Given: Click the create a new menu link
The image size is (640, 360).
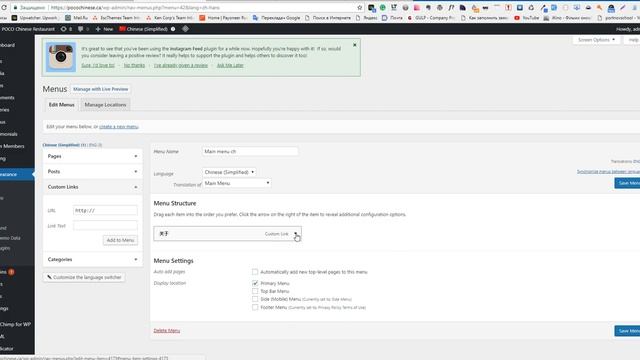Looking at the screenshot, I should click(x=119, y=127).
